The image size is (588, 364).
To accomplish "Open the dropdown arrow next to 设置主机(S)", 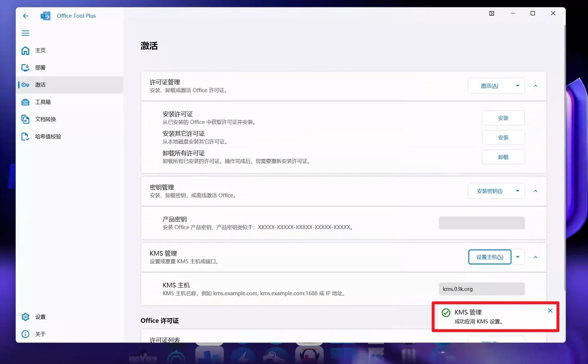I will 518,257.
